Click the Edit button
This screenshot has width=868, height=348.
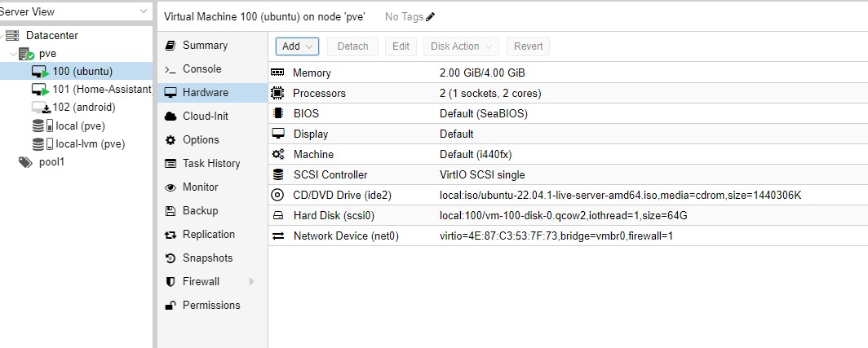tap(401, 46)
